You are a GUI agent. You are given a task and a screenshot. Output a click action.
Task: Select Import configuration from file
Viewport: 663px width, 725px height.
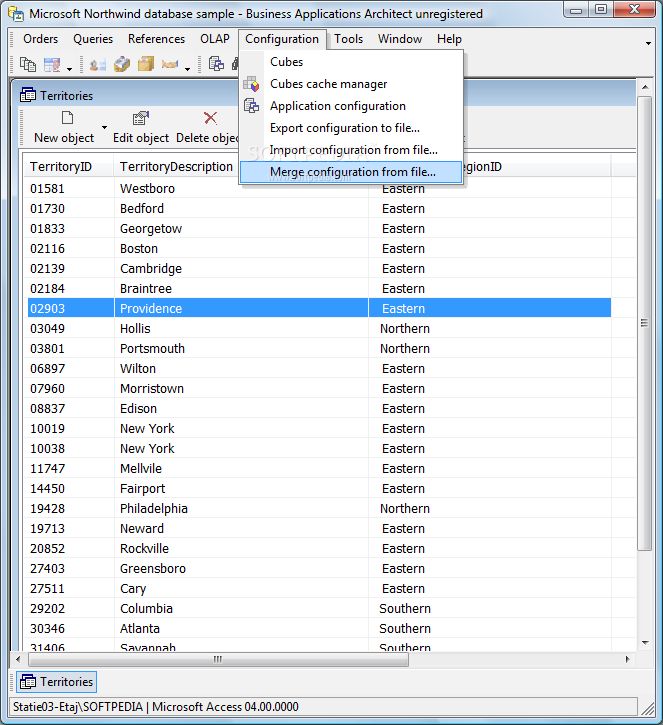tap(351, 150)
